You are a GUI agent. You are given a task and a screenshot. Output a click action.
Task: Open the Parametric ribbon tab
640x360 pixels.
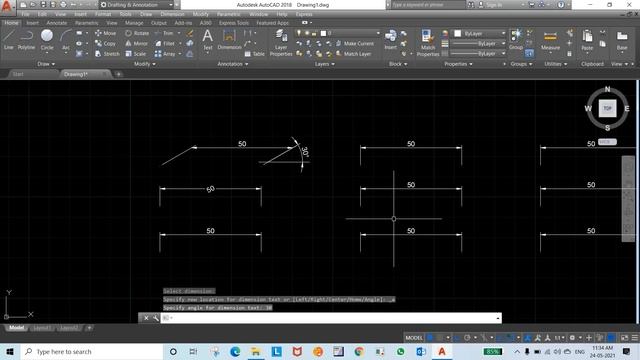(87, 23)
